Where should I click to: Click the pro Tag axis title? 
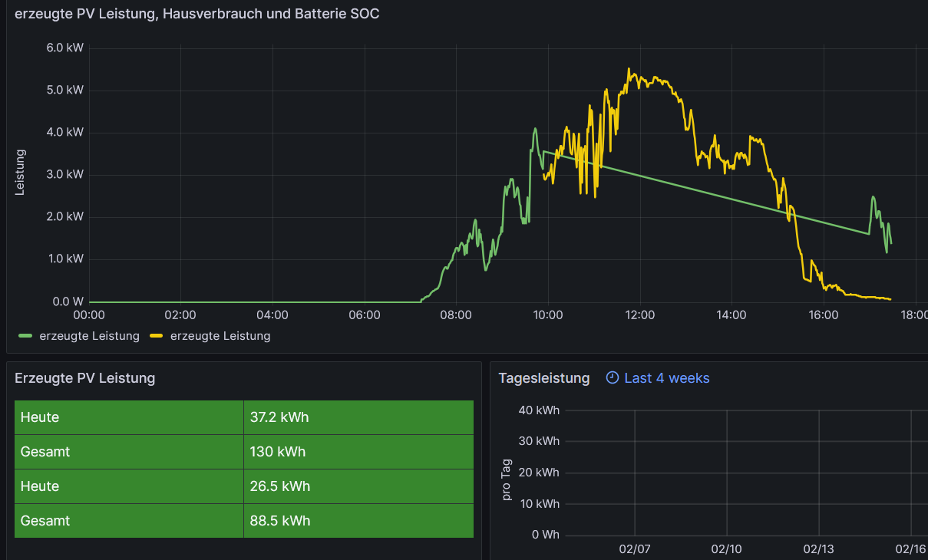(x=506, y=480)
